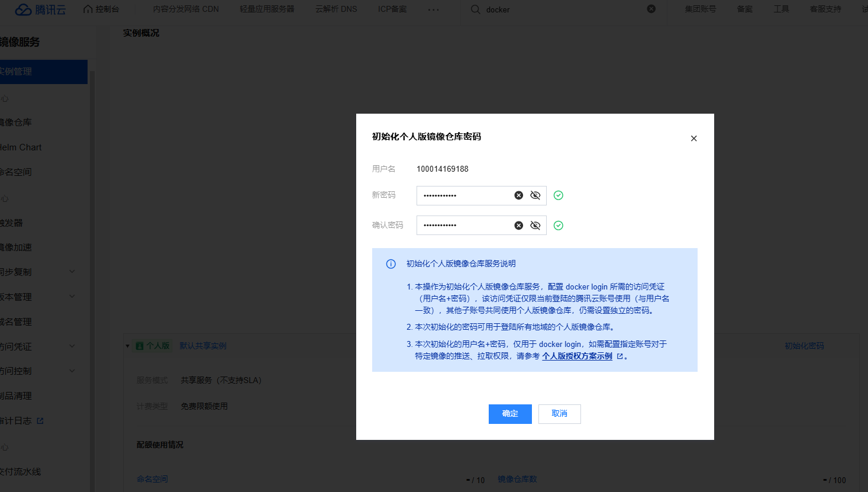
Task: Clear the 新密码 field with the X icon
Action: [x=519, y=195]
